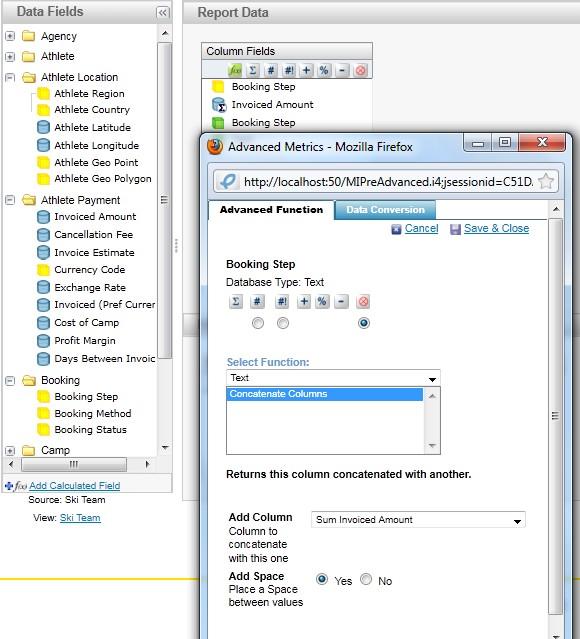
Task: Expand the Agency folder
Action: coord(10,36)
